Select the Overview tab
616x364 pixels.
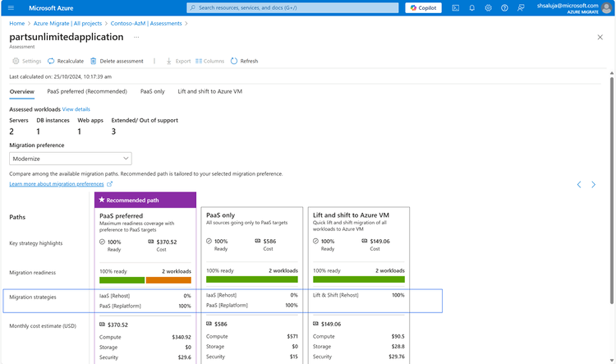click(22, 92)
